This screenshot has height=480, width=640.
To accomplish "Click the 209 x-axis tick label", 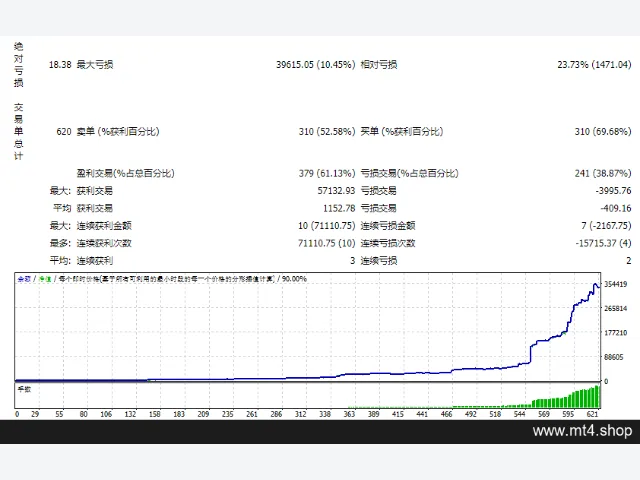I will [x=203, y=414].
